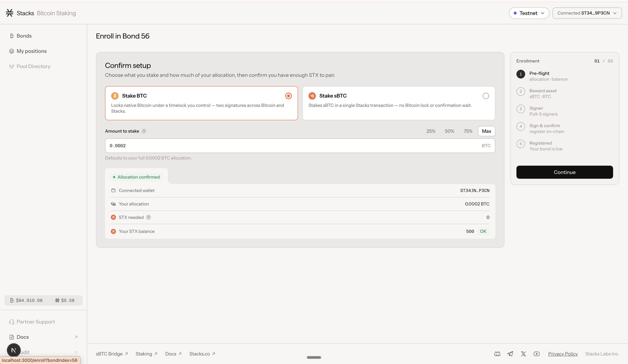Click the step 2 Reward asset circle

(x=521, y=91)
